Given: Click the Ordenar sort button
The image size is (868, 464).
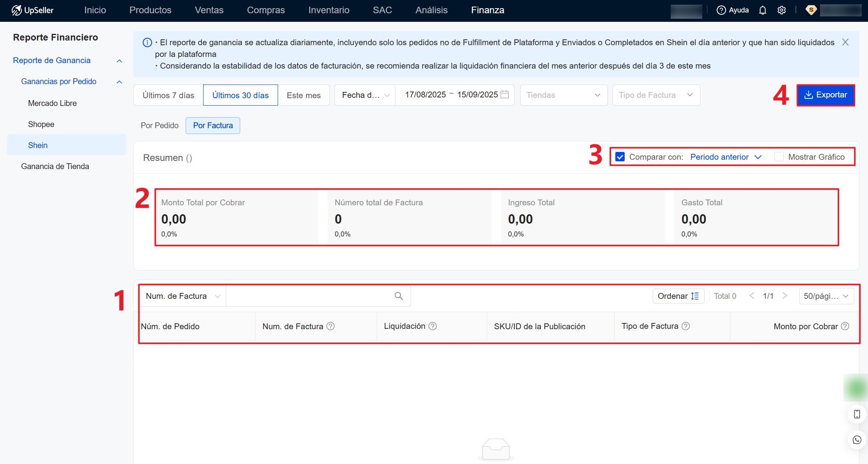Looking at the screenshot, I should [678, 296].
